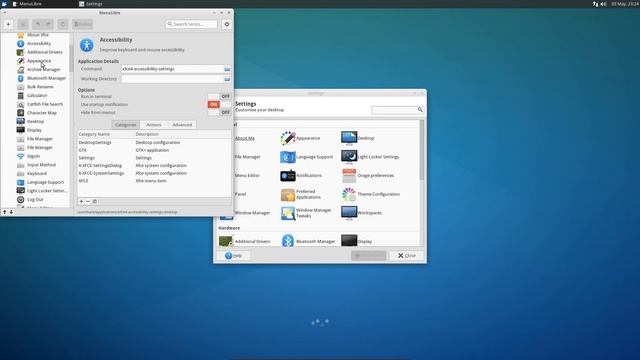Open the add launcher menu in MenuLibre toolbar
The height and width of the screenshot is (360, 640).
[x=8, y=24]
